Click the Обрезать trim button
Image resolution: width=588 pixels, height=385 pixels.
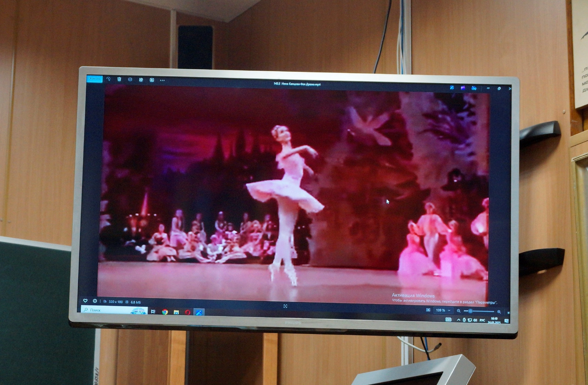(x=94, y=79)
